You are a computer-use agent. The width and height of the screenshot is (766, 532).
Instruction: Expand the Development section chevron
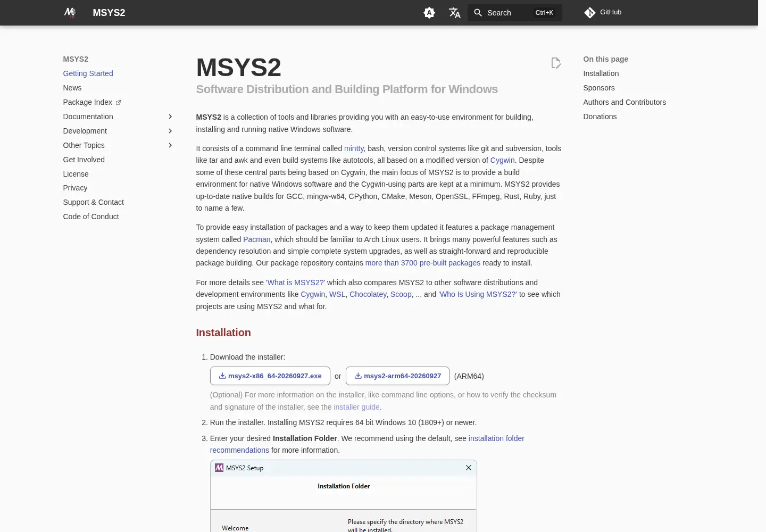(x=170, y=131)
